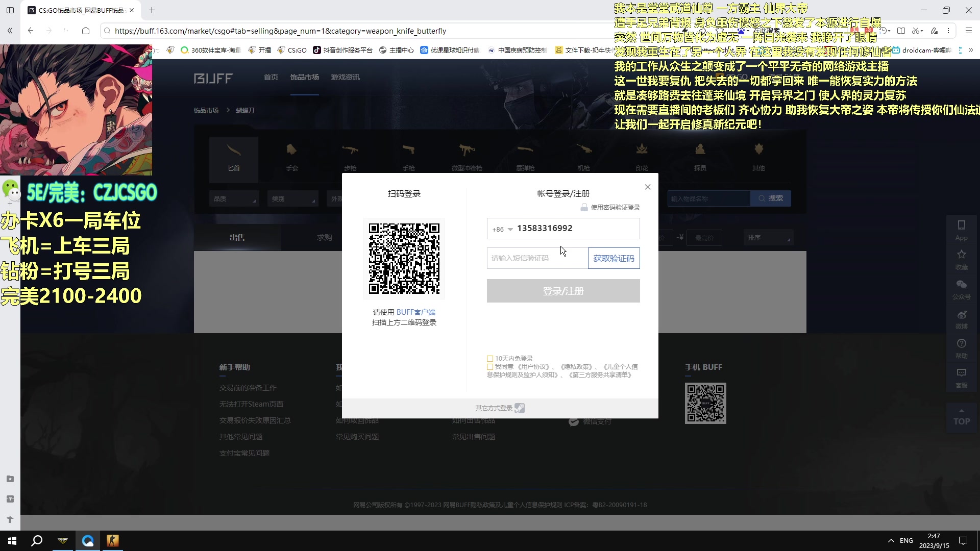Screen dimensions: 980x551
Task: Enable 10天内免登录 option
Action: pyautogui.click(x=491, y=358)
